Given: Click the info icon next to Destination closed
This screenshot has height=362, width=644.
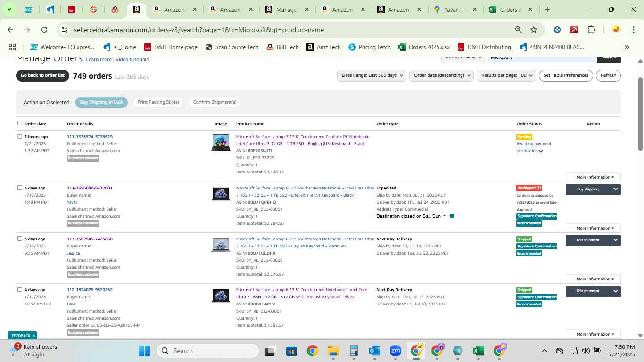Looking at the screenshot, I should click(452, 216).
